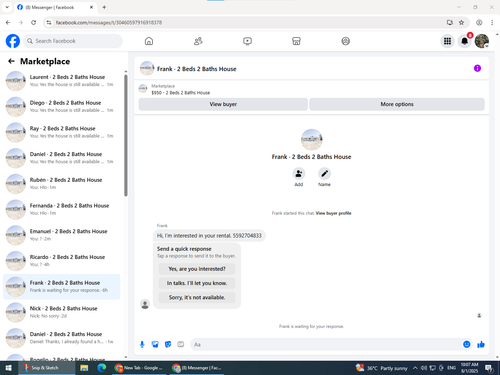Open Diego's conversation
Viewport: 500px width, 375px height.
point(62,106)
